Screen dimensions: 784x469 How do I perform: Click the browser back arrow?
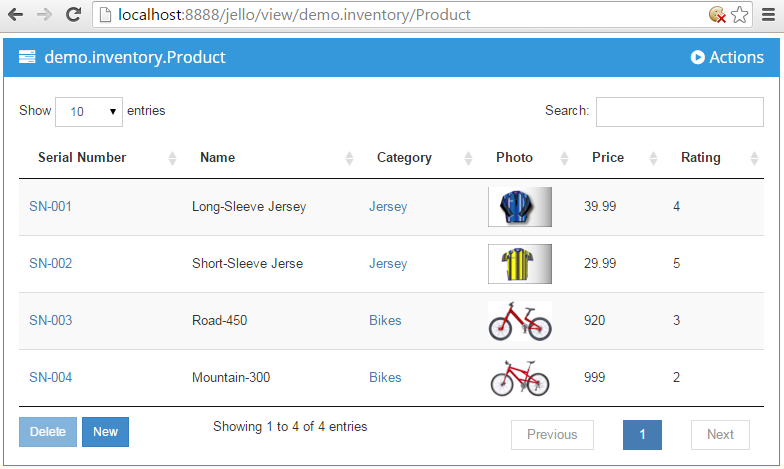(16, 14)
